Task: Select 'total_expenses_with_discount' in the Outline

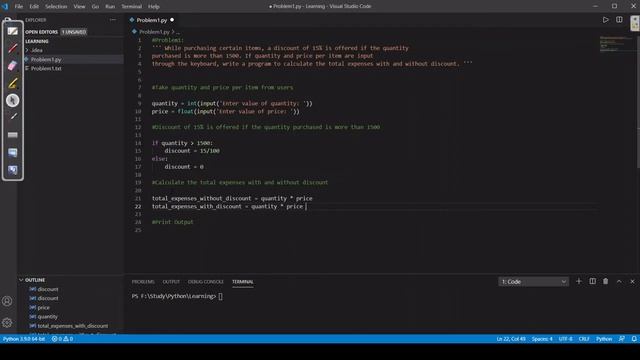Action: [x=73, y=326]
